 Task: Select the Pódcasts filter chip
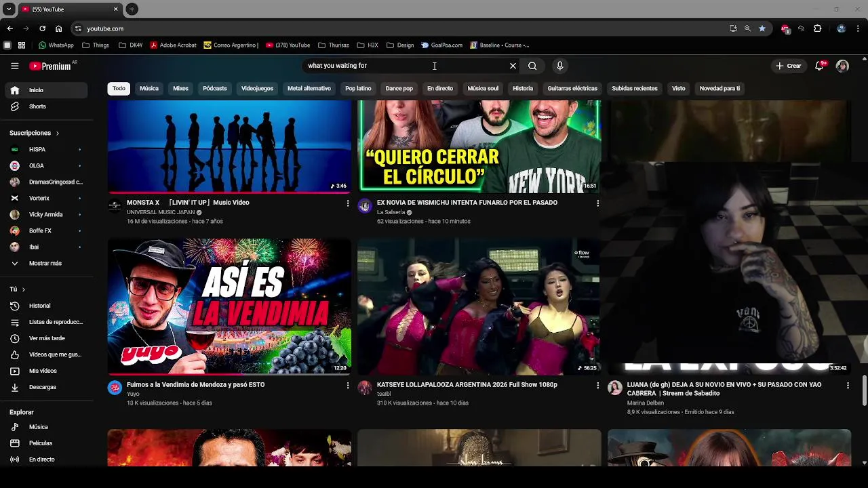tap(215, 89)
